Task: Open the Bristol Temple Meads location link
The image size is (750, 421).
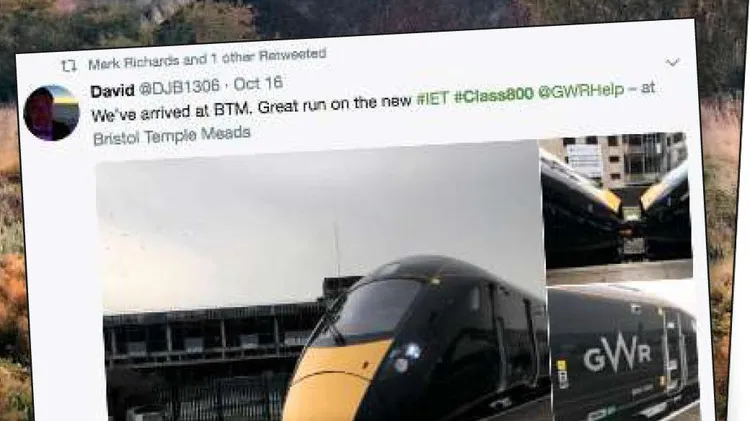Action: point(172,135)
